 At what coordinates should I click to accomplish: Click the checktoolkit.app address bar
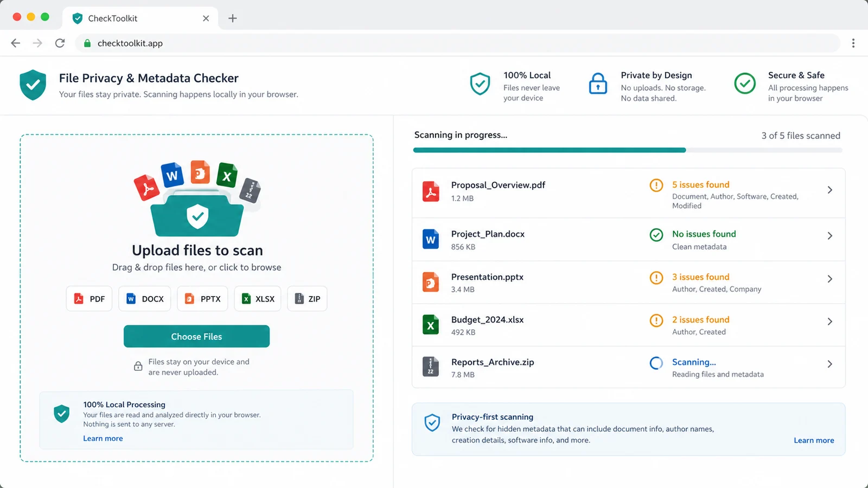[458, 43]
